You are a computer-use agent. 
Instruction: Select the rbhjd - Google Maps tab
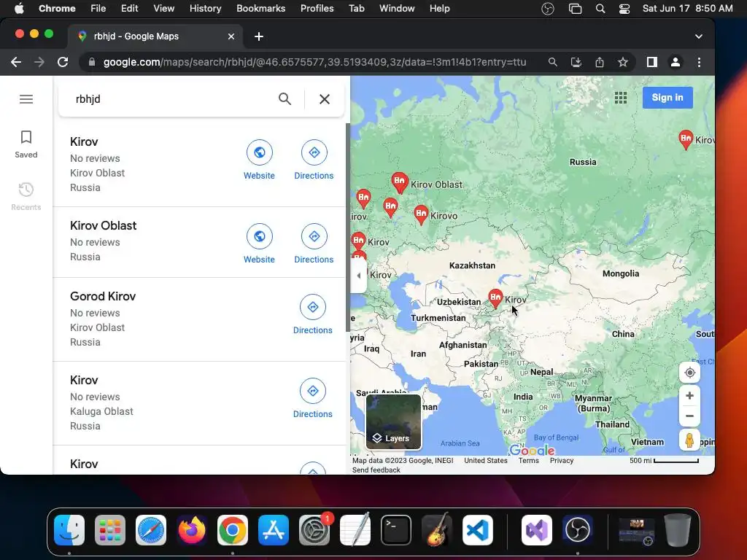pos(155,36)
